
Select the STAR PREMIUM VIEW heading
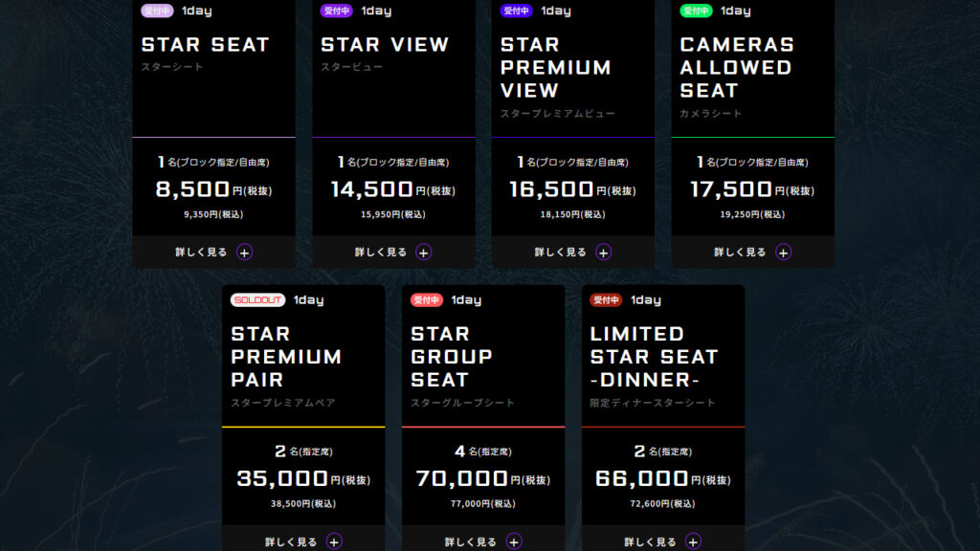[555, 68]
